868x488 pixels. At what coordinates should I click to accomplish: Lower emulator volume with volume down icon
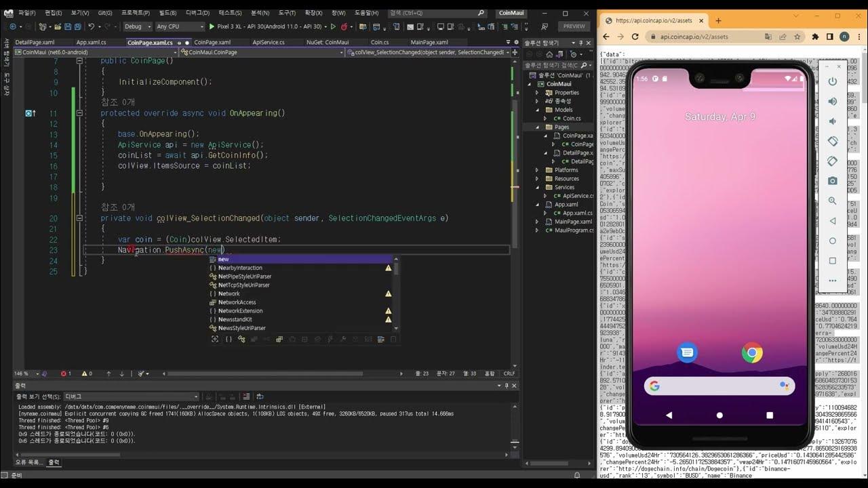[833, 121]
